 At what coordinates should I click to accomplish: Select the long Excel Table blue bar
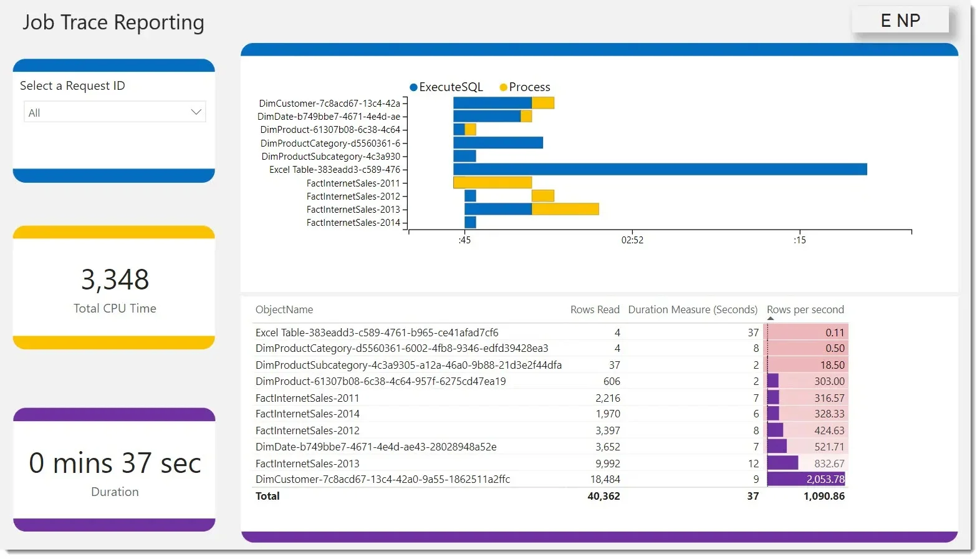660,170
